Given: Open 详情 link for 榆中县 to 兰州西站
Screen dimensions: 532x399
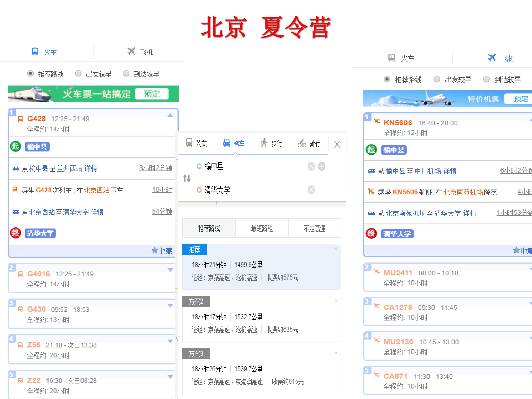Looking at the screenshot, I should 91,168.
